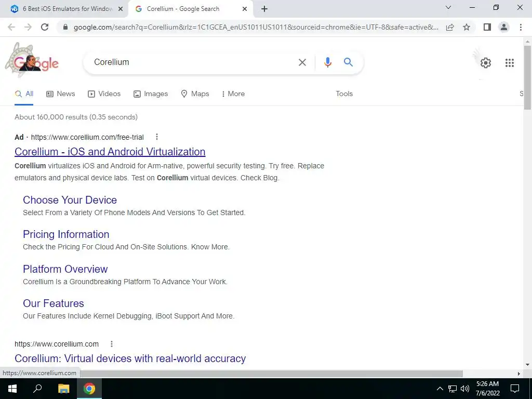Screen dimensions: 532x399
Task: Click the scroll-down arrow on the scrollbar
Action: tap(527, 365)
